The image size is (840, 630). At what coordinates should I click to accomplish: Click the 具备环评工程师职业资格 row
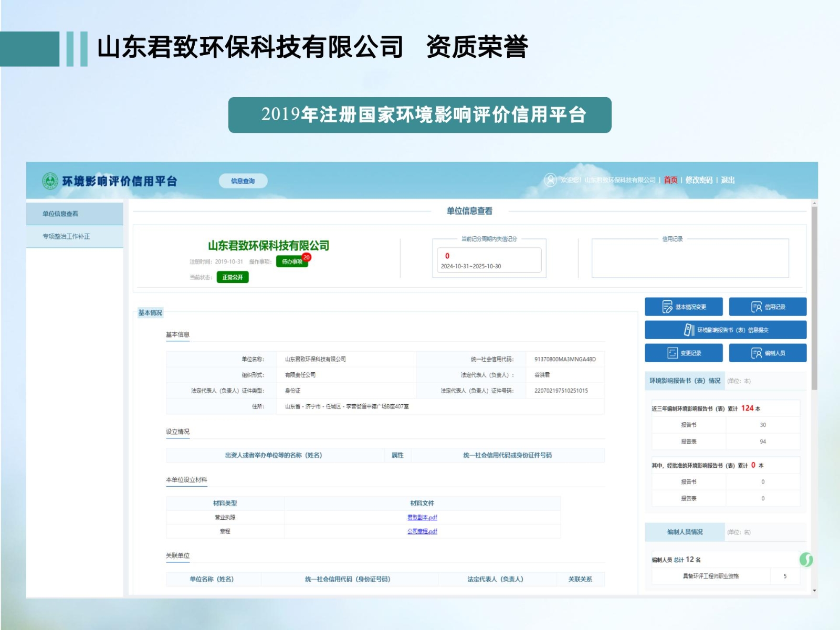click(726, 576)
